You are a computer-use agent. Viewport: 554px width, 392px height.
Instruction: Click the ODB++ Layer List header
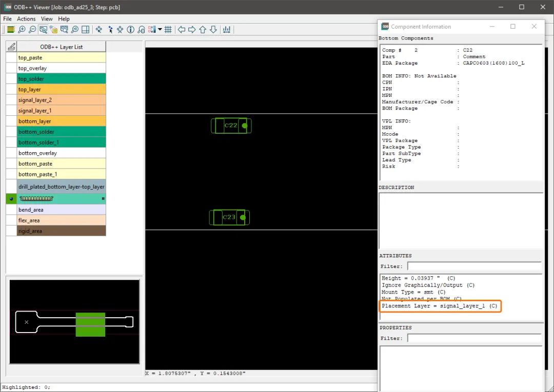pyautogui.click(x=61, y=47)
